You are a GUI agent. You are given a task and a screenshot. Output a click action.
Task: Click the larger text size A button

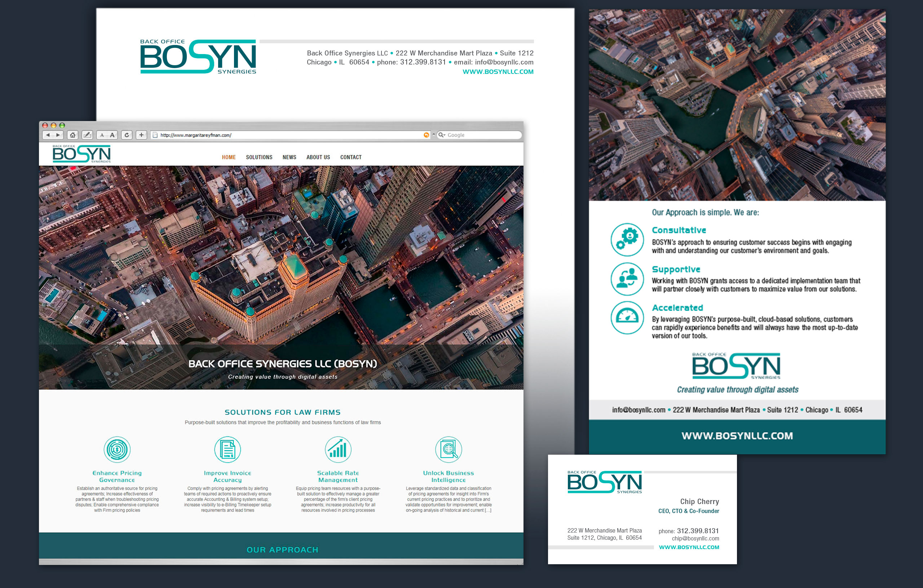[x=112, y=135]
